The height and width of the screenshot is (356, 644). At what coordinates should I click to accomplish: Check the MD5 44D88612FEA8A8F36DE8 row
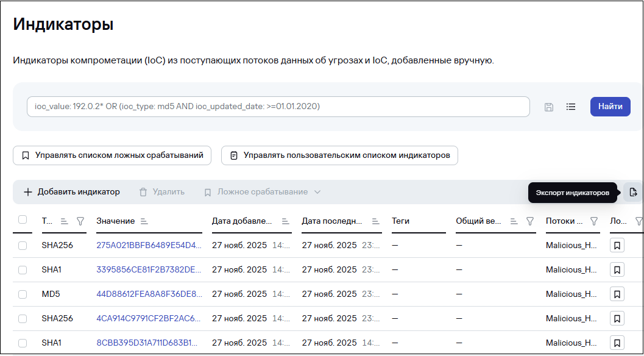(23, 294)
